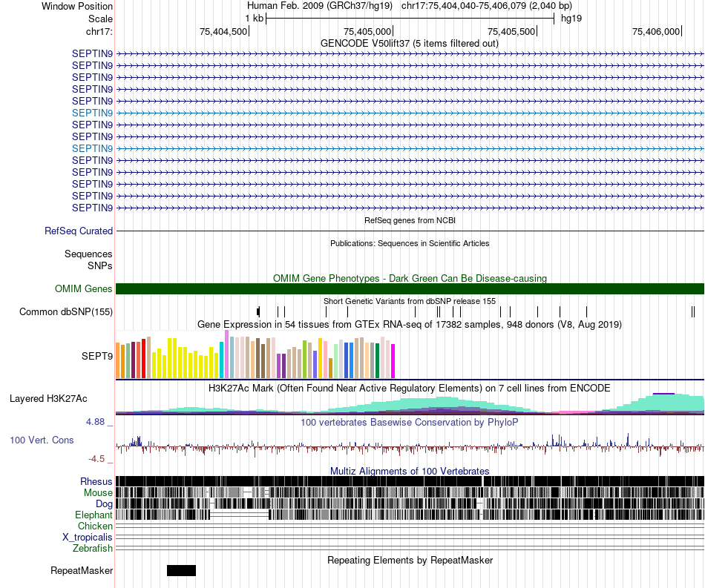The height and width of the screenshot is (588, 705).
Task: Open the 100 Vert. Cons track label
Action: click(42, 440)
